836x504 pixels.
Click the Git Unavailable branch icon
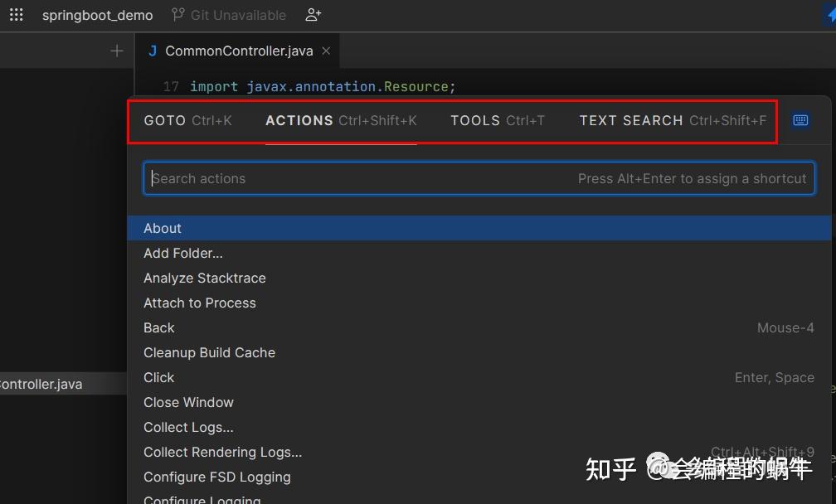177,14
